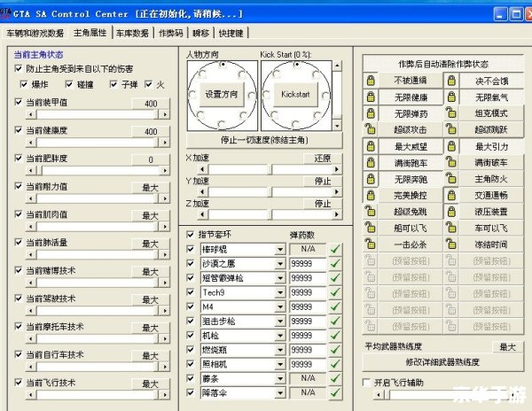Uncheck the 指节套环 checkbox
The image size is (532, 411).
tap(191, 235)
